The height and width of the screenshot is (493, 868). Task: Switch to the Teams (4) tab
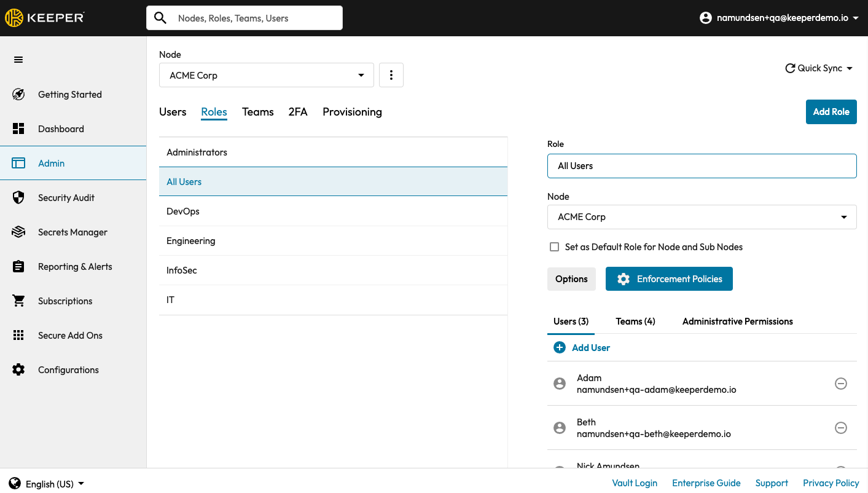[635, 321]
